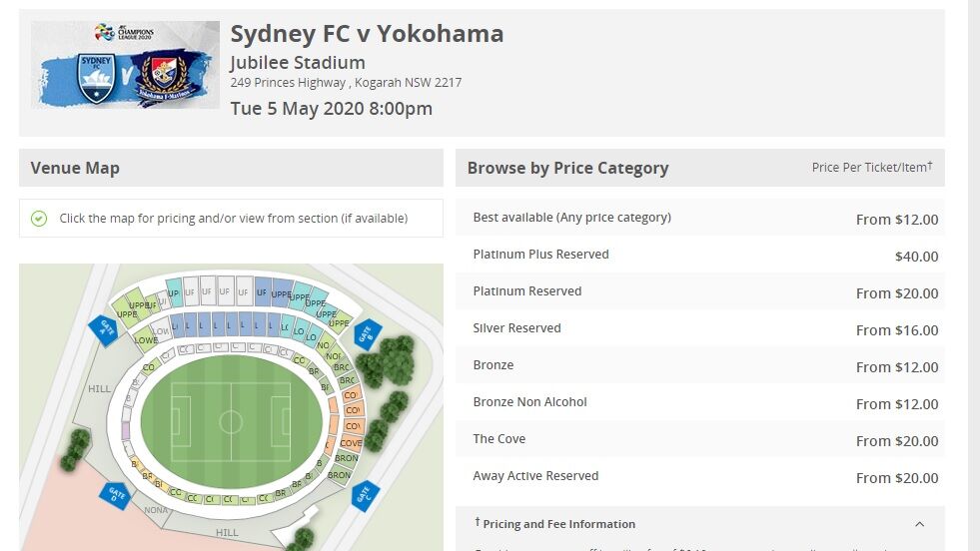Click the Gate C marker on map

[x=366, y=496]
